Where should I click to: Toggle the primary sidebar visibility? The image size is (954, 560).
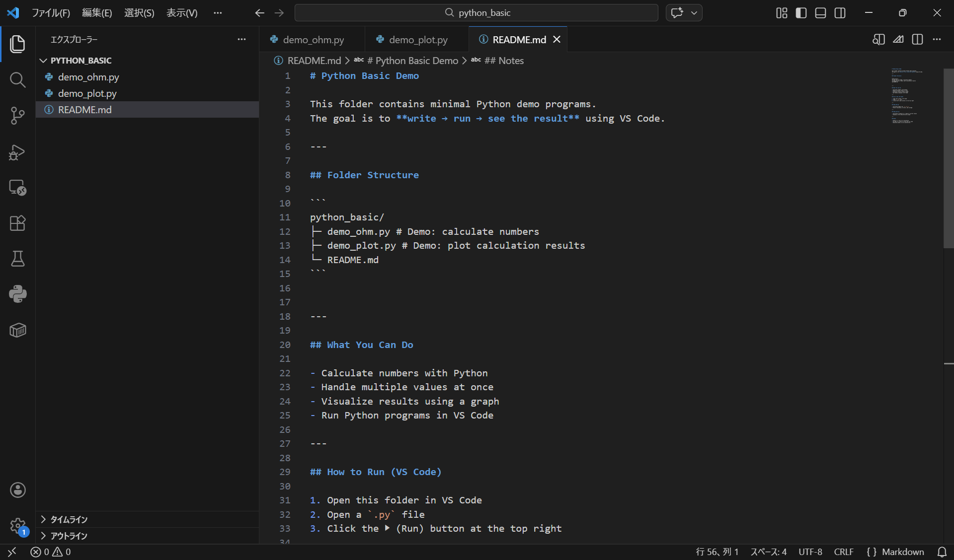point(801,13)
